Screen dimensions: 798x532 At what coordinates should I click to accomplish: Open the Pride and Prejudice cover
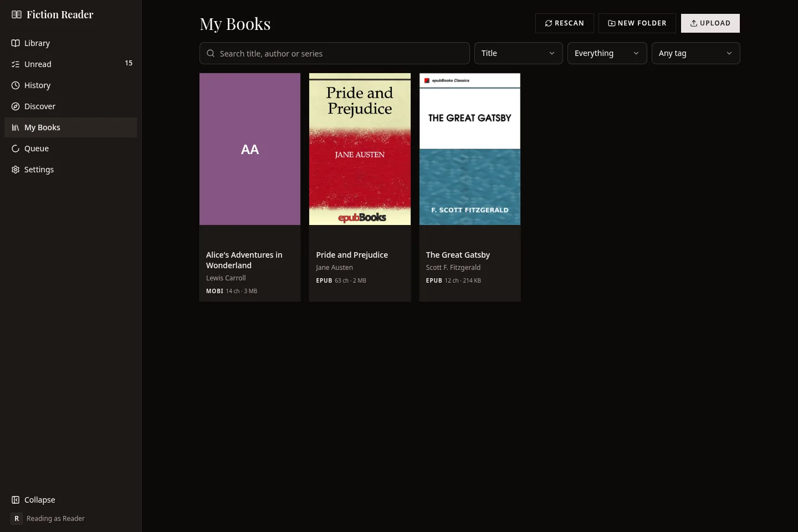tap(360, 149)
